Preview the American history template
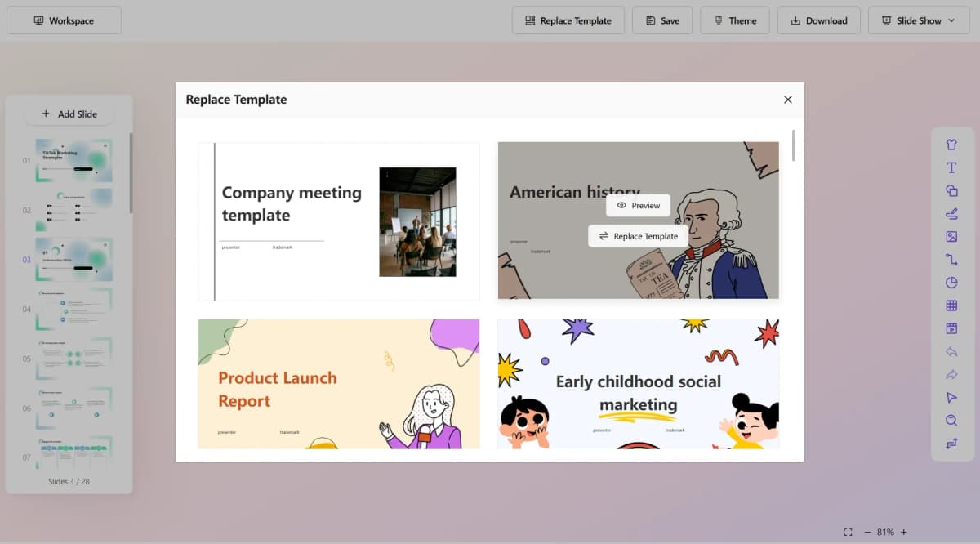 638,205
